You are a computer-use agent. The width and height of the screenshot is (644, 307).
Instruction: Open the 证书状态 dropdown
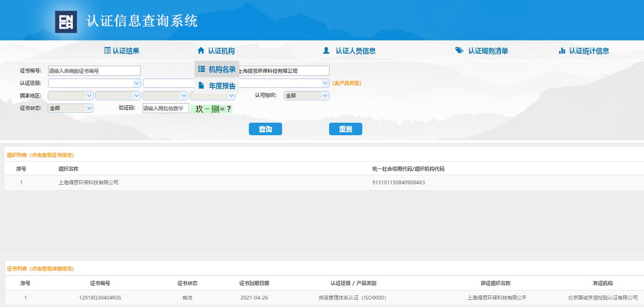pyautogui.click(x=71, y=108)
